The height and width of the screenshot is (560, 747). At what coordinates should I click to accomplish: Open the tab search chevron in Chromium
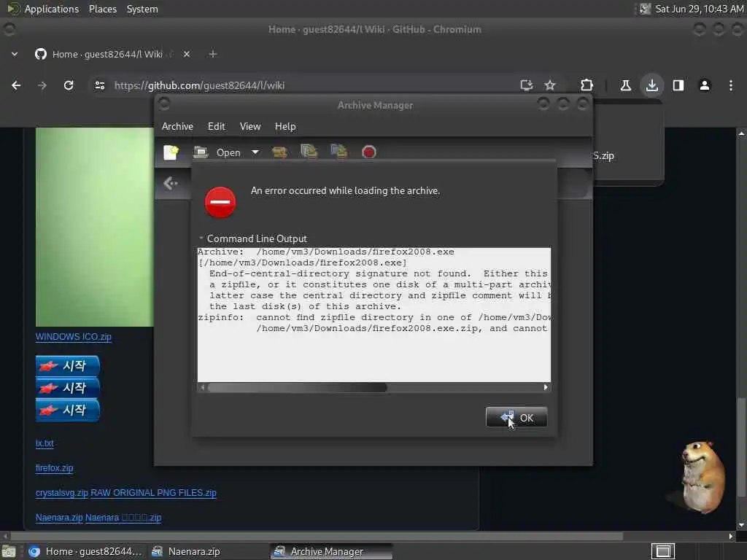point(15,54)
